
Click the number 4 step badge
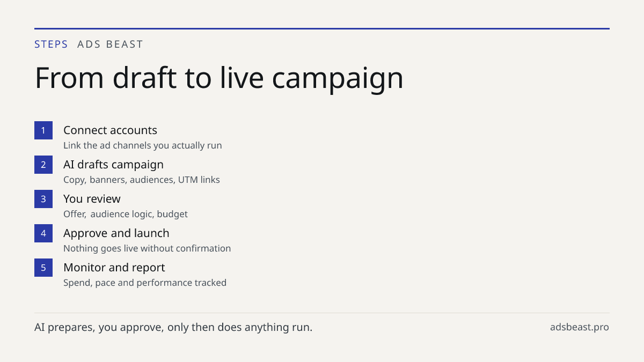pyautogui.click(x=43, y=233)
